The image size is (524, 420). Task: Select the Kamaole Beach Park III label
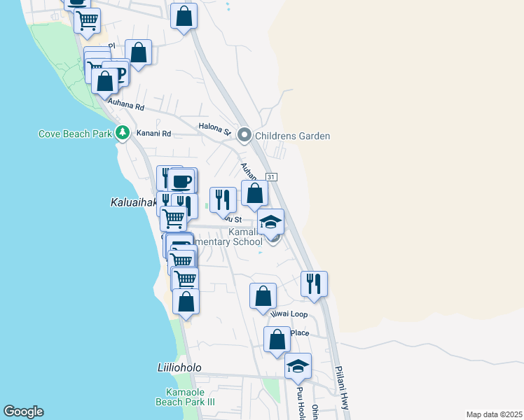coord(185,397)
